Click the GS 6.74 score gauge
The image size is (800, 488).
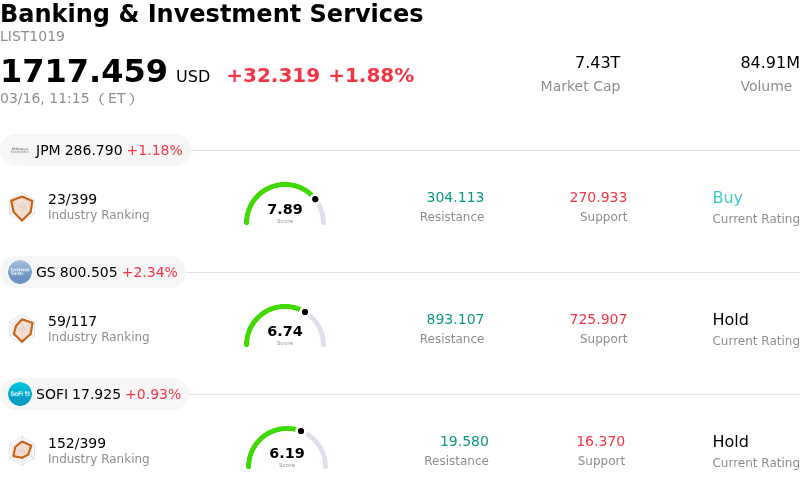tap(285, 328)
